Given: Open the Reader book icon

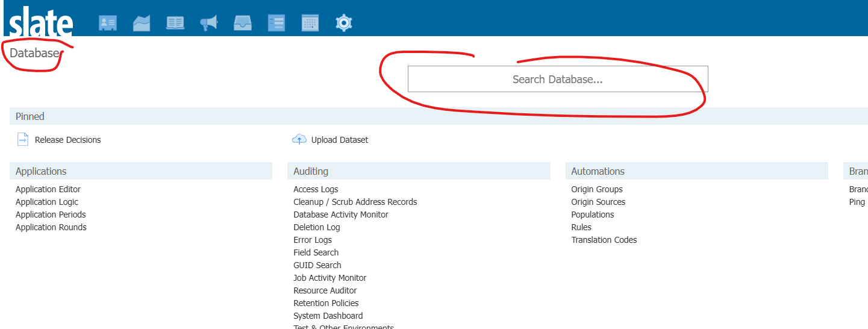Looking at the screenshot, I should [175, 23].
